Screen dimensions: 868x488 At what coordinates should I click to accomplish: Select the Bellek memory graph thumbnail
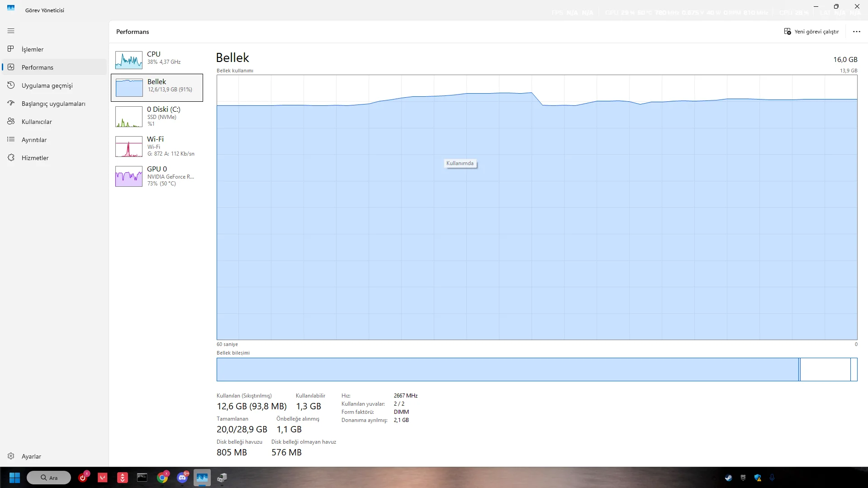pyautogui.click(x=129, y=88)
